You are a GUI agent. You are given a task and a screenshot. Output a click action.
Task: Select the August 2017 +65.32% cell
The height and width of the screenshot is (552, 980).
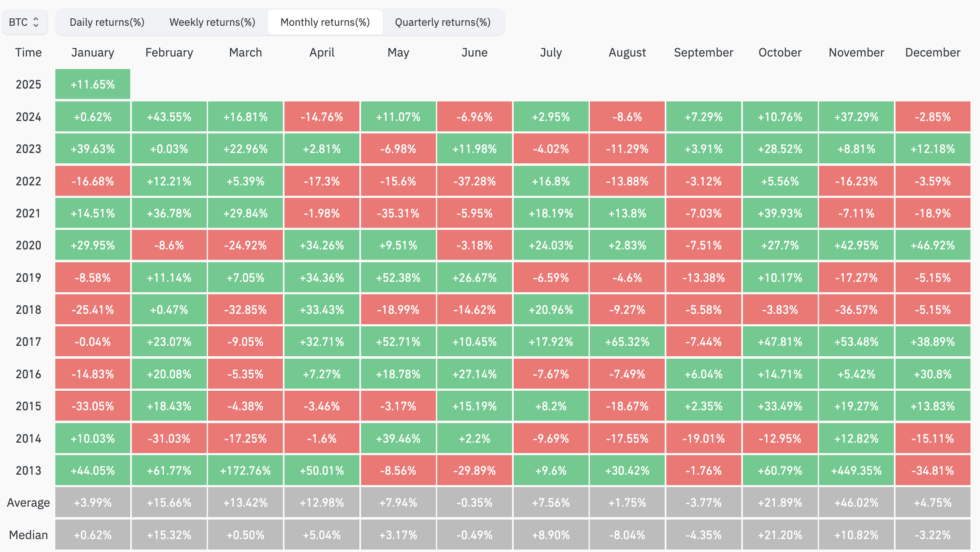click(627, 342)
